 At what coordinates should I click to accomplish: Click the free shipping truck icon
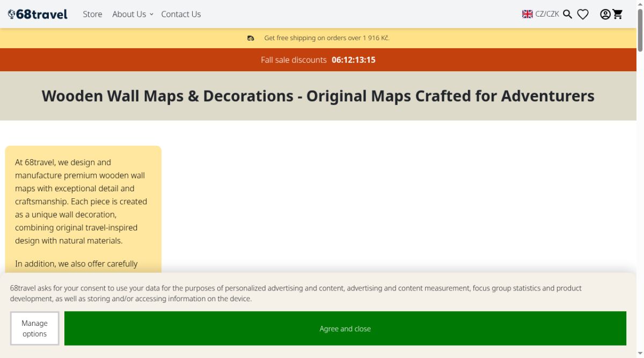pos(251,38)
